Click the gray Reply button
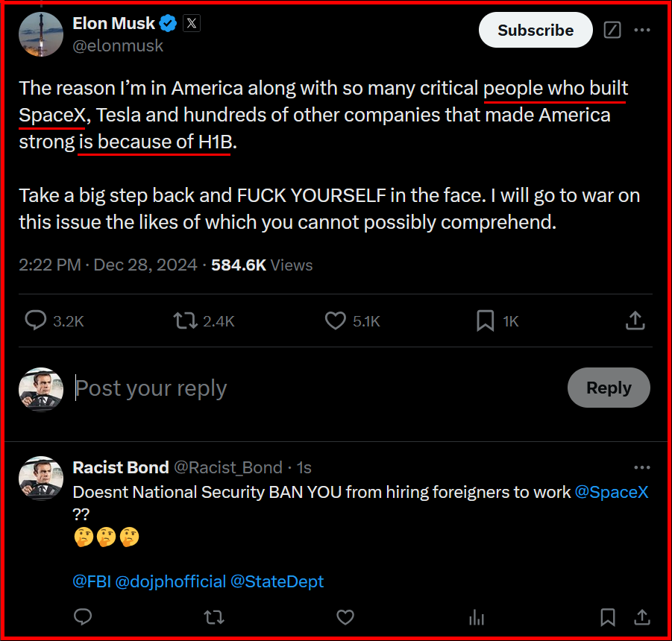The width and height of the screenshot is (672, 641). pyautogui.click(x=609, y=388)
